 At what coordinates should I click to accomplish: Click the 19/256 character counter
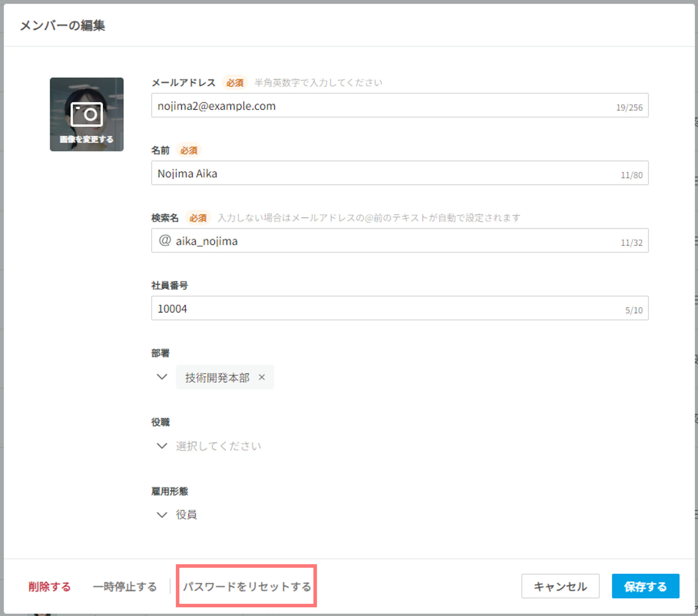point(629,108)
